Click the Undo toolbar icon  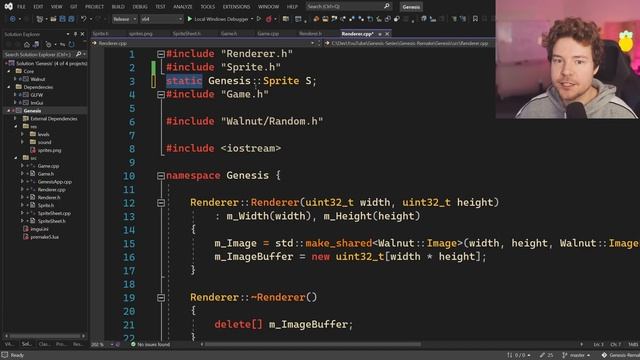(84, 19)
